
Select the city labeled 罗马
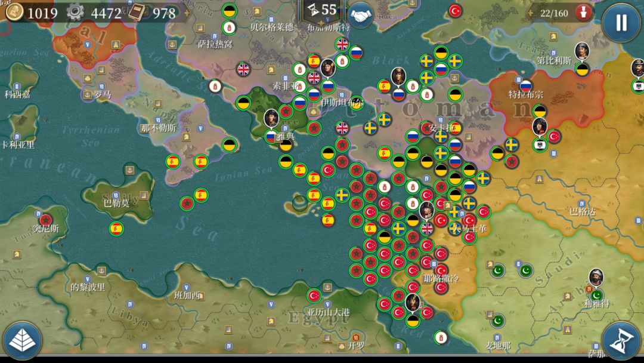pos(103,94)
